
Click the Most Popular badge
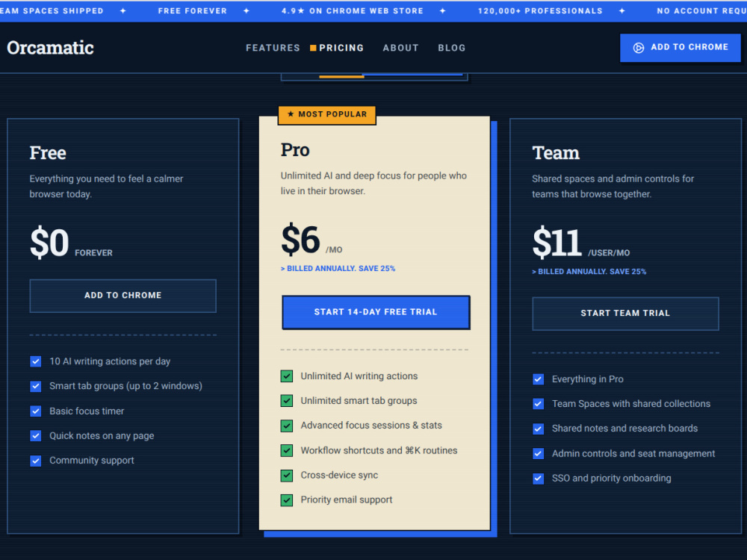pos(327,115)
